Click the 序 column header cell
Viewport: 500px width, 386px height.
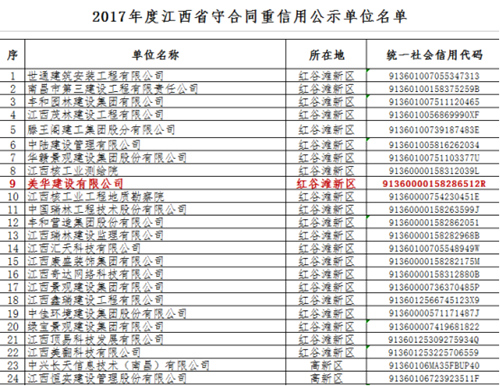[12, 54]
